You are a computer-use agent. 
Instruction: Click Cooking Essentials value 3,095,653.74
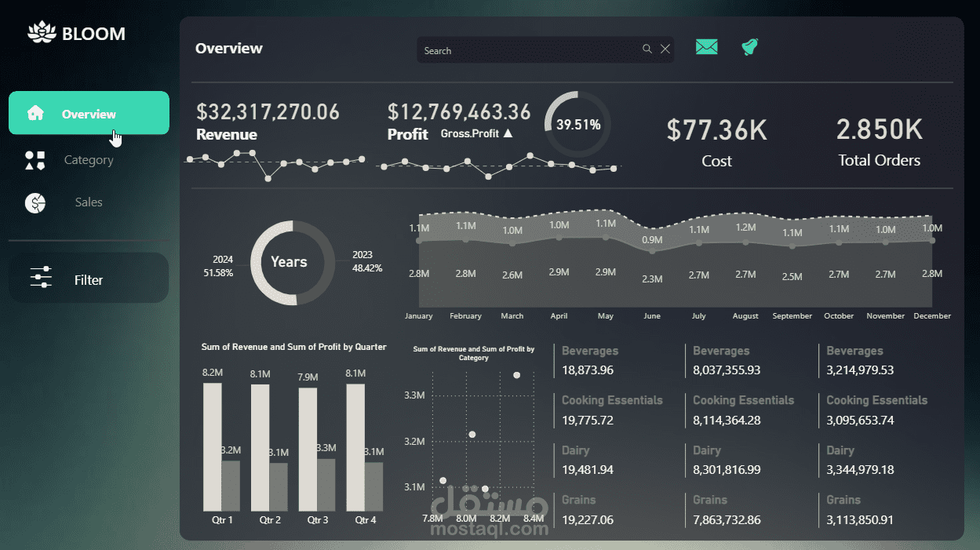click(860, 420)
